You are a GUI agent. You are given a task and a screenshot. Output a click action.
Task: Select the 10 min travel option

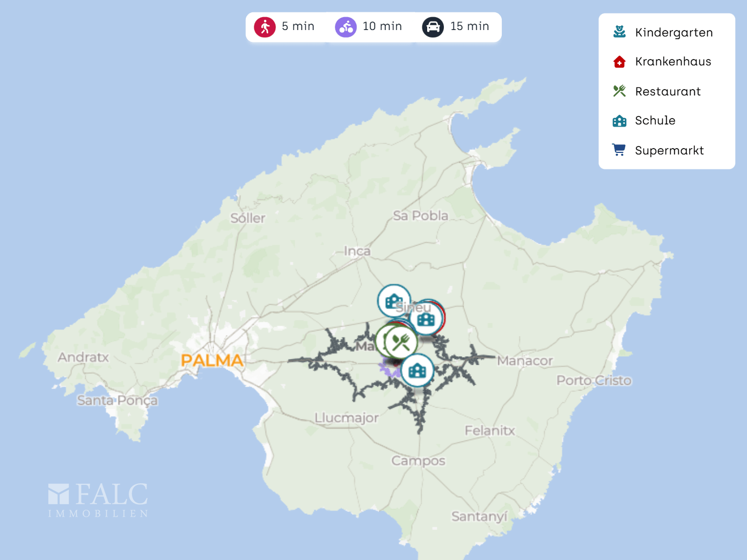click(382, 26)
